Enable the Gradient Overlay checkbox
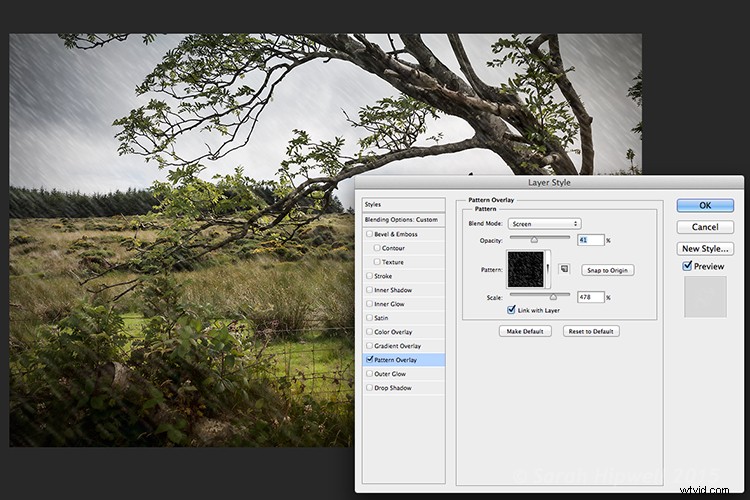Screen dimensions: 750x500 369,345
